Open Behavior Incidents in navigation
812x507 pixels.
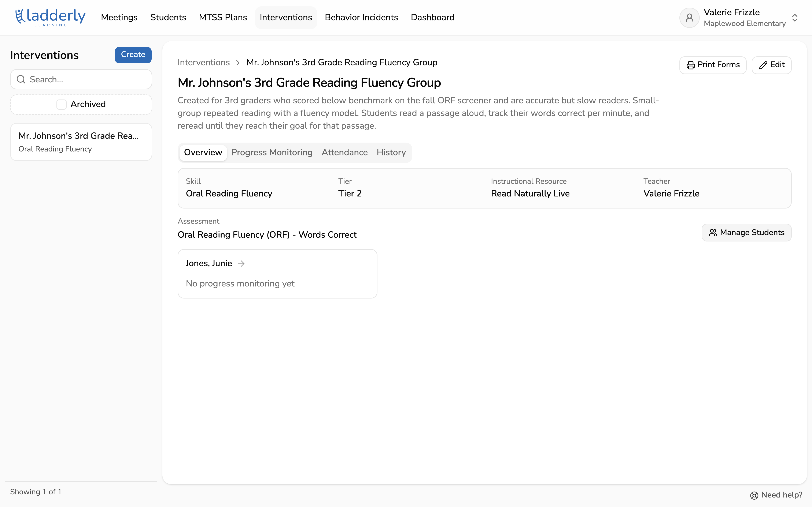click(361, 18)
